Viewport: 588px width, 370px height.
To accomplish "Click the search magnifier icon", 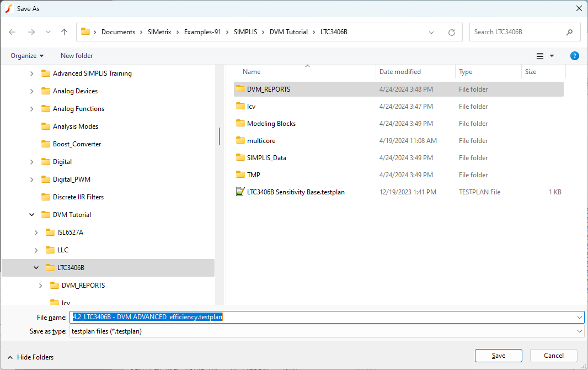I will coord(569,32).
